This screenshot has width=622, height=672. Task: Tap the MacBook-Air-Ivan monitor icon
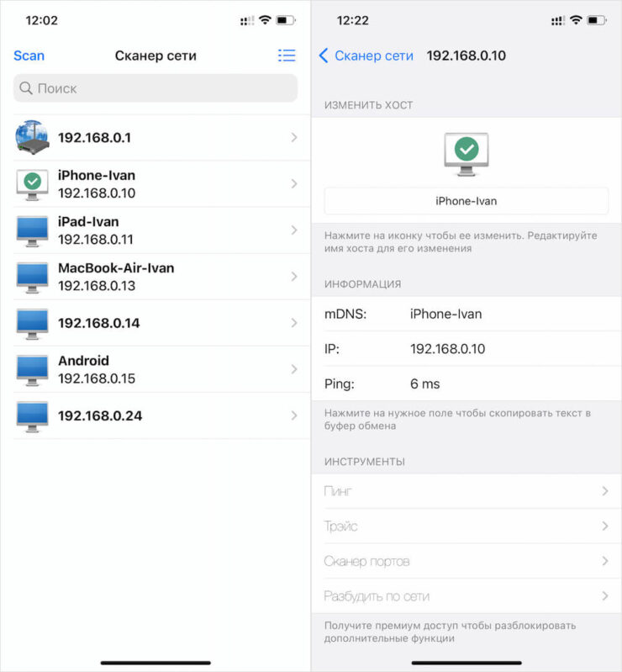(32, 277)
